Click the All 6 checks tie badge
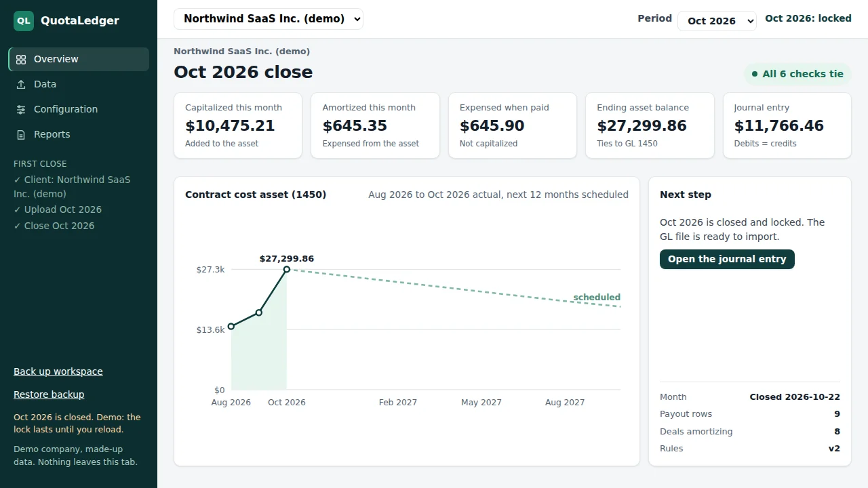868x488 pixels. click(x=797, y=74)
